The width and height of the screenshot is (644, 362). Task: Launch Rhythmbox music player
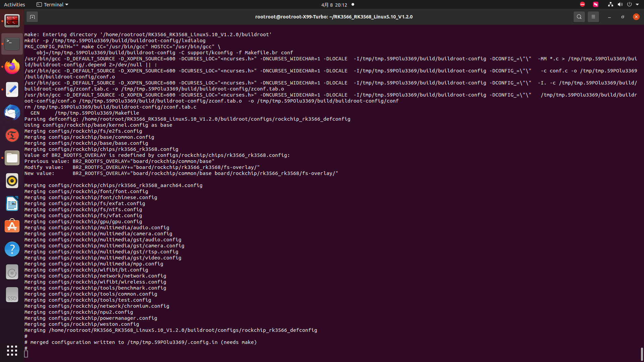click(12, 181)
